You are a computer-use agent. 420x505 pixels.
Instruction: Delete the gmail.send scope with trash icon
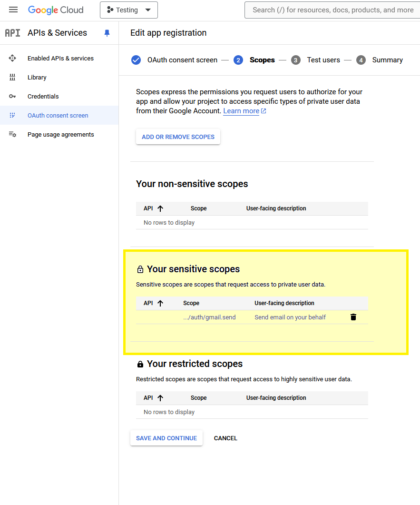[353, 317]
